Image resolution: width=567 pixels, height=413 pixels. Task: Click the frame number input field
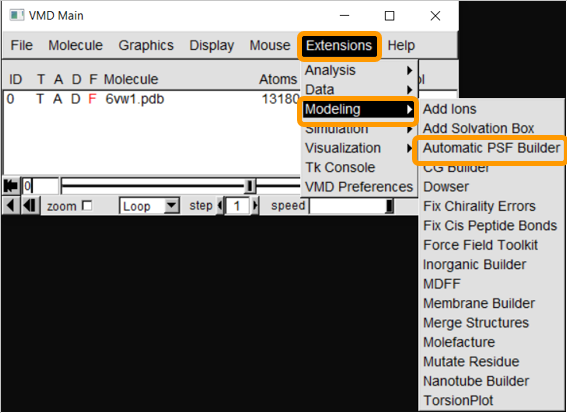[40, 186]
